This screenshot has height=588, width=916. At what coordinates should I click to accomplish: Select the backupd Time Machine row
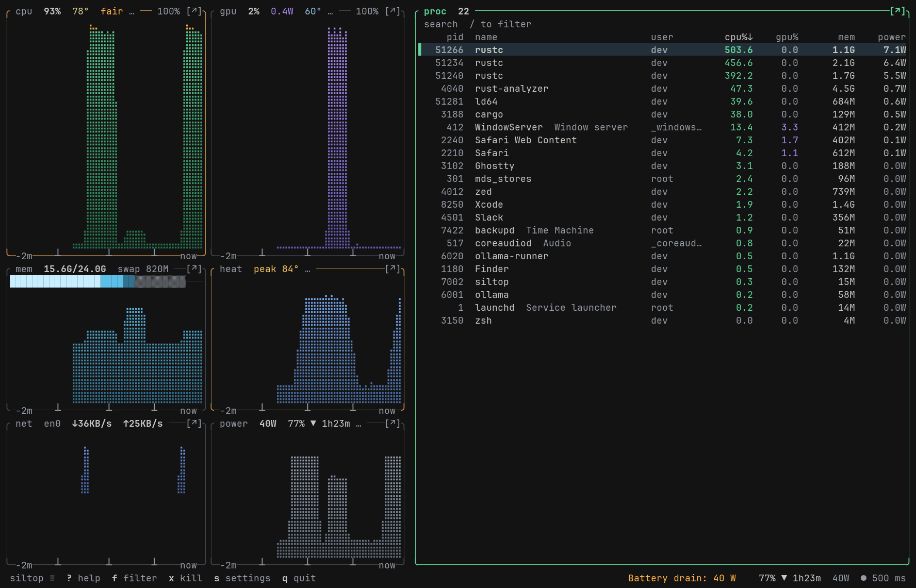coord(662,230)
